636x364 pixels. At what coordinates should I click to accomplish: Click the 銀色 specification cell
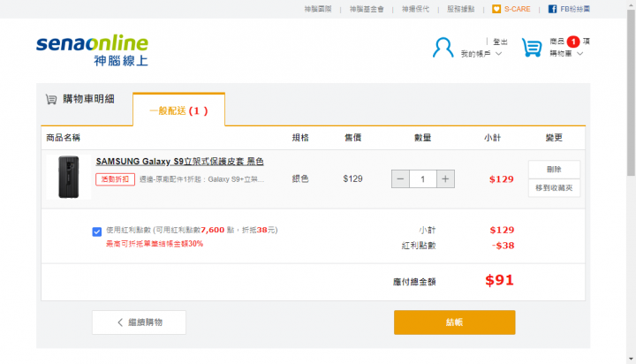[300, 179]
